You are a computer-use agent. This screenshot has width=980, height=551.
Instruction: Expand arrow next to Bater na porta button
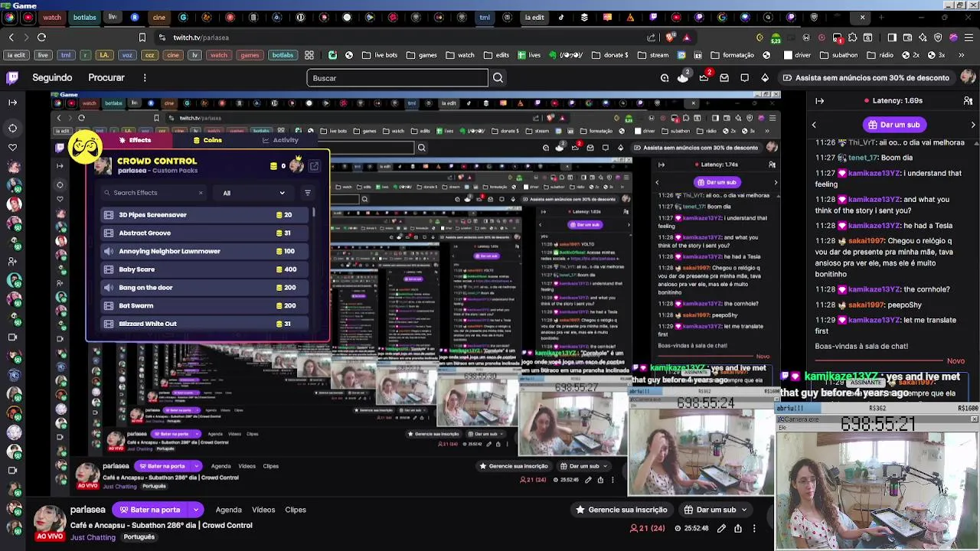pos(196,510)
